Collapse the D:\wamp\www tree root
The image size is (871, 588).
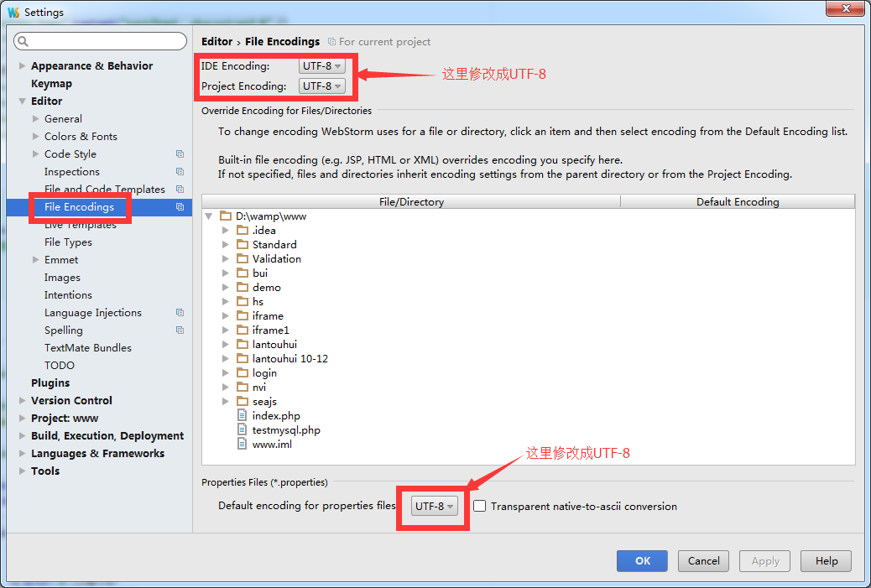(209, 216)
